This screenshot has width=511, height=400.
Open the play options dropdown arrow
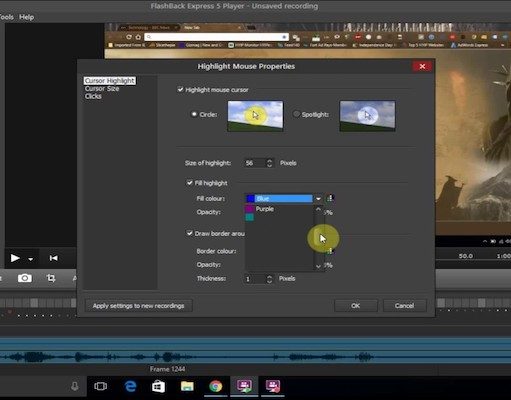31,259
